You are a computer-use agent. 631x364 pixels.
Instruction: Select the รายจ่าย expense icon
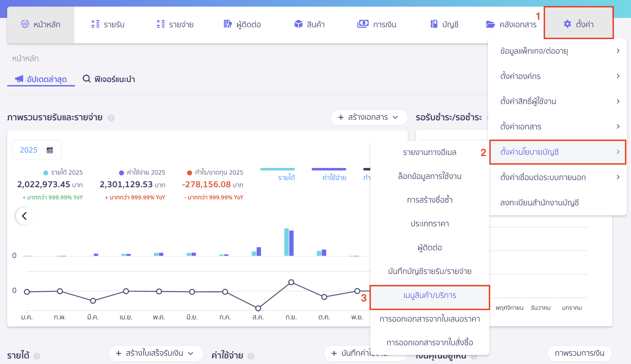point(160,24)
